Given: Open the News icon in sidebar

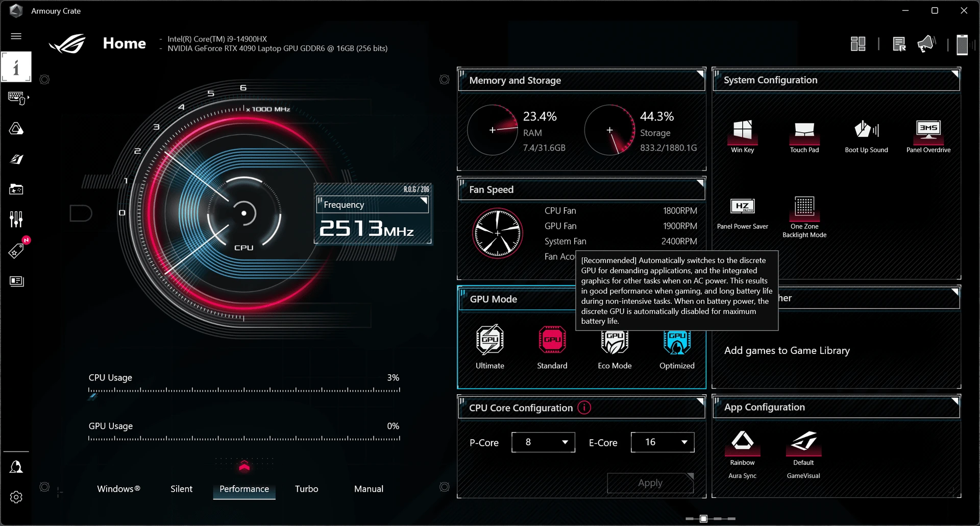Looking at the screenshot, I should [16, 281].
